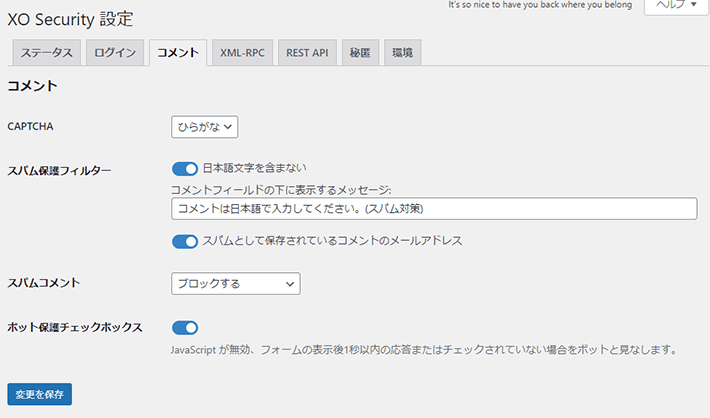Click the 'It's so nice to have you back' lyric
The height and width of the screenshot is (418, 710).
[x=540, y=5]
